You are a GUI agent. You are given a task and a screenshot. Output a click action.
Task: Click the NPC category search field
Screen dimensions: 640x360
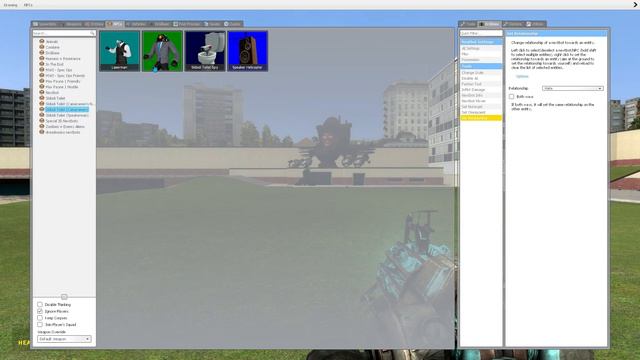click(x=64, y=33)
